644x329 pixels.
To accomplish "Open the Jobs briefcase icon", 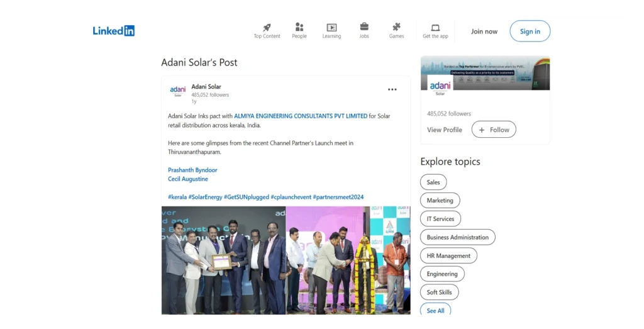I will [x=364, y=28].
